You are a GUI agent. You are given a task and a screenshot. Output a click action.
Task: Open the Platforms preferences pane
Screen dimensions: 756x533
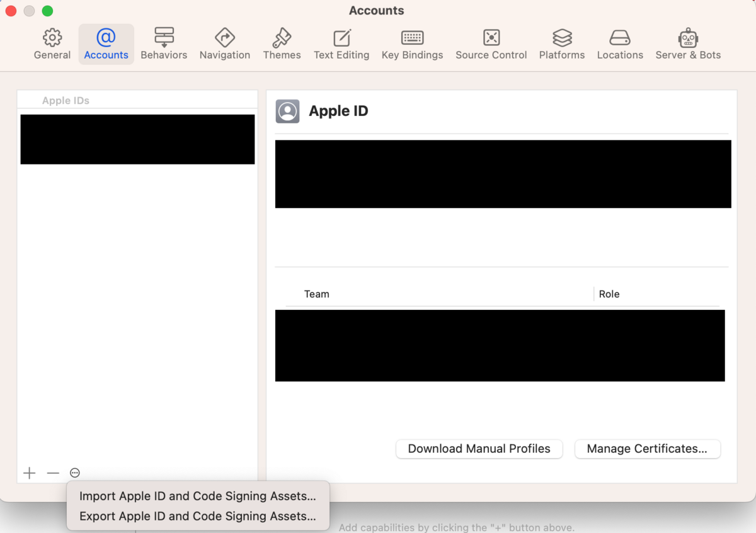(x=562, y=44)
